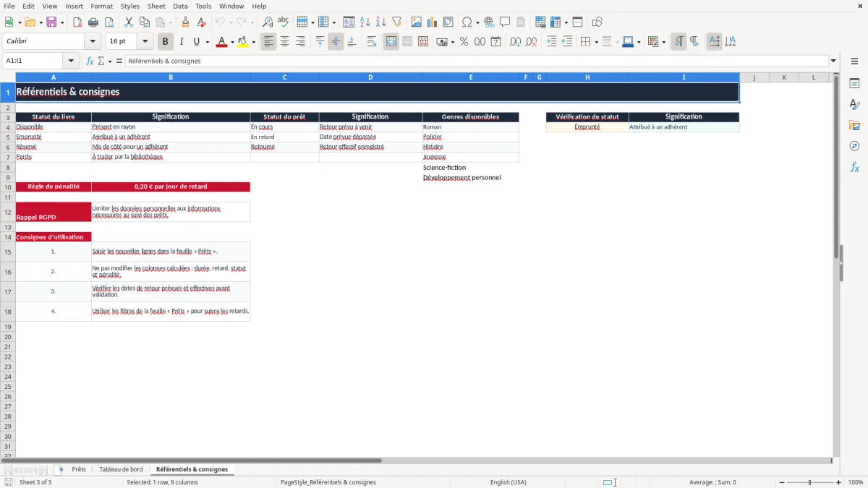
Task: Click English (USA) language in status bar
Action: [508, 482]
